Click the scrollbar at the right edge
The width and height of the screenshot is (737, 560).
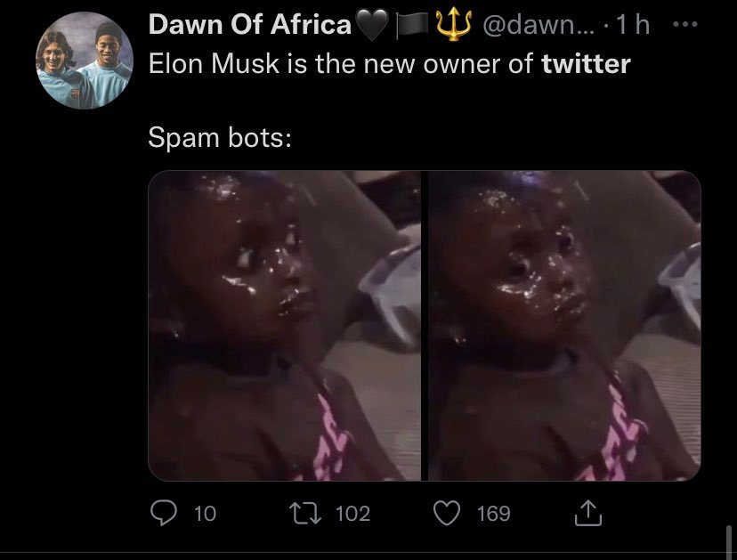point(728,545)
